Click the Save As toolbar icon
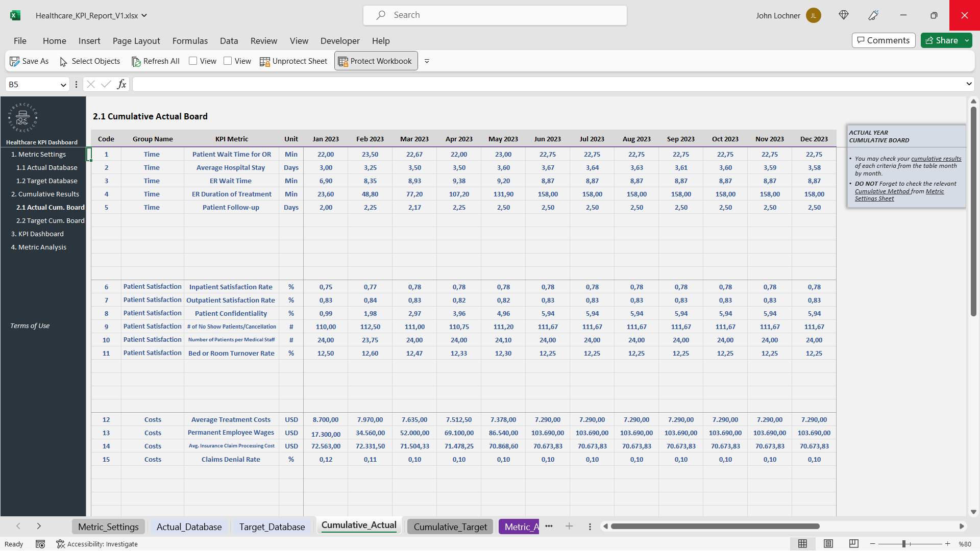 [14, 61]
